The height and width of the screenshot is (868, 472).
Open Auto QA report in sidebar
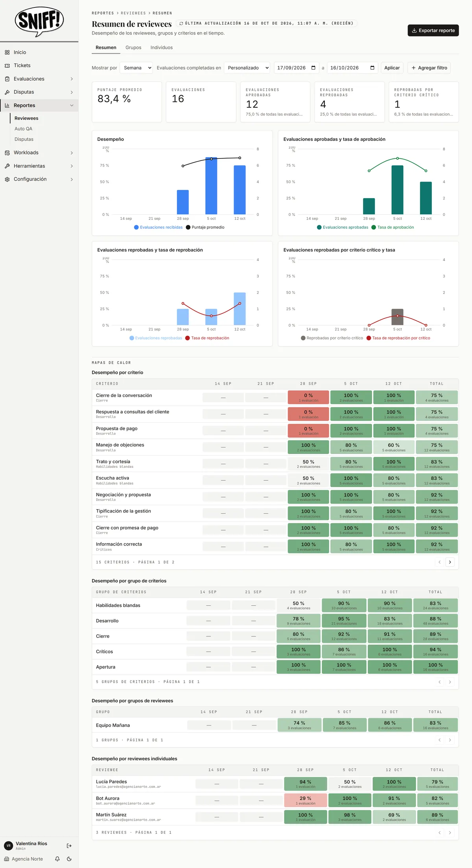pyautogui.click(x=24, y=129)
